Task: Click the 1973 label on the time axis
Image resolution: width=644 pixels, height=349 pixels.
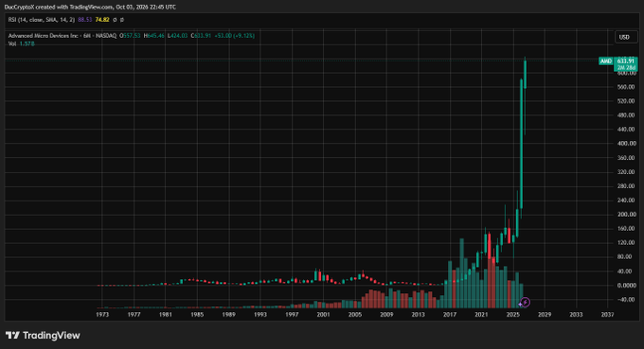Action: point(102,315)
